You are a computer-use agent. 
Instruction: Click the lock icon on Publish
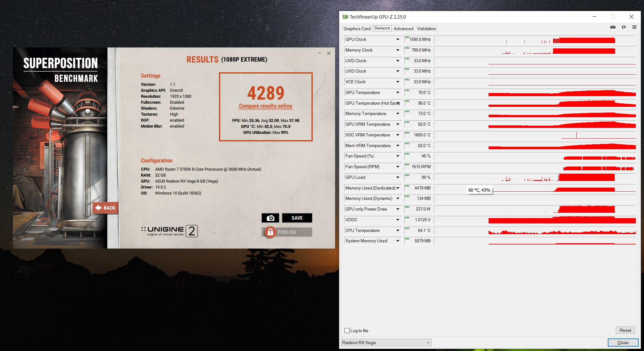(x=270, y=232)
